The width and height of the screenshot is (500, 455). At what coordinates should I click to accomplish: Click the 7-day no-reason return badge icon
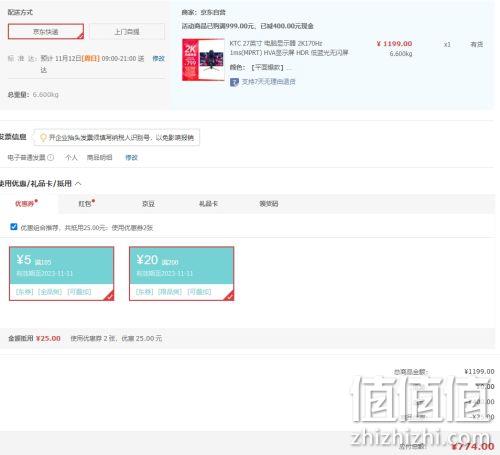(234, 81)
